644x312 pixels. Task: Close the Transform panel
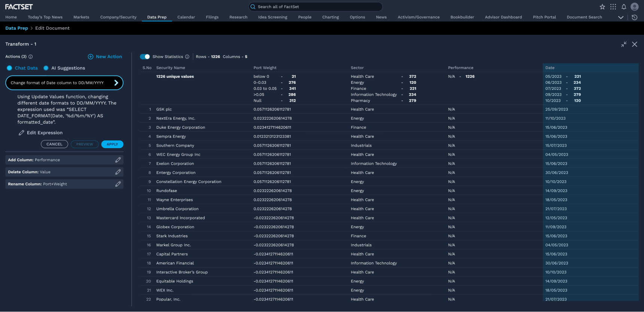(x=635, y=44)
